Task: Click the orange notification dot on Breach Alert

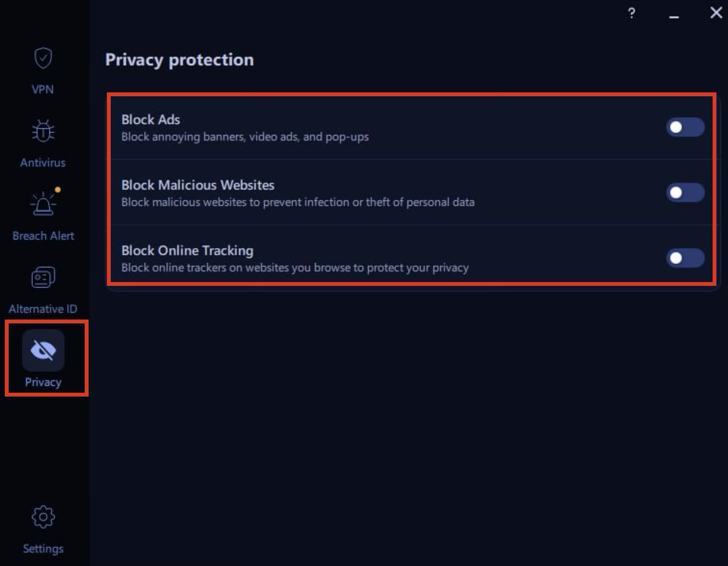Action: point(58,190)
